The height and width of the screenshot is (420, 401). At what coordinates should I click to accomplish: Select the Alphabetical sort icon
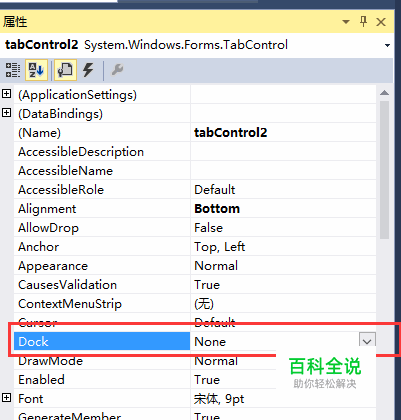point(36,70)
